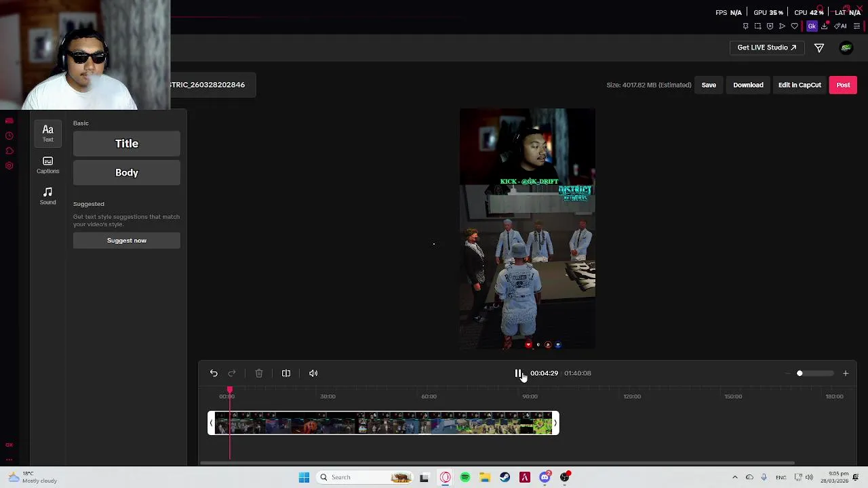This screenshot has width=868, height=488.
Task: Click the shield with X icon
Action: [770, 26]
